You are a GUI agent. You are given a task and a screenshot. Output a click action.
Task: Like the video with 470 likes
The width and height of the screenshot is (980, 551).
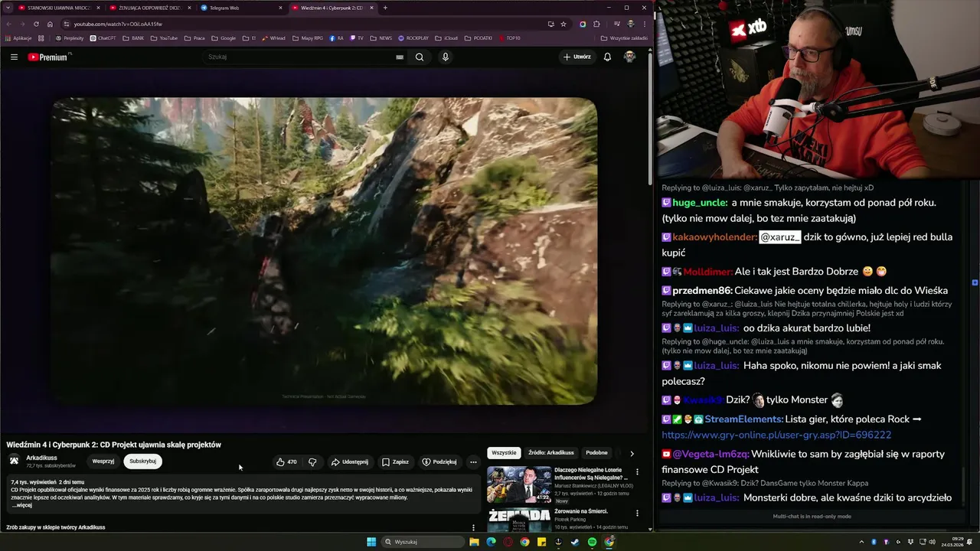[286, 461]
